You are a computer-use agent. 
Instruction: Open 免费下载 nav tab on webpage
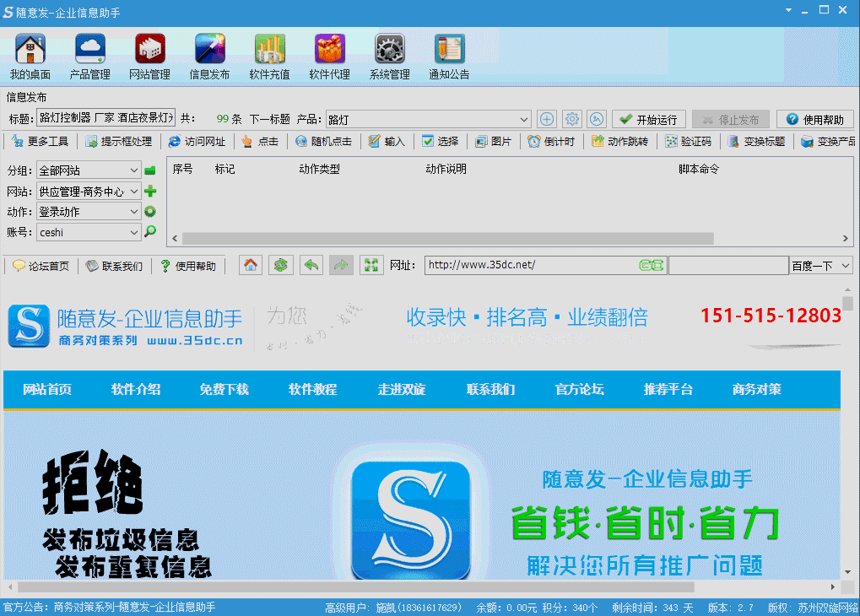pos(224,390)
